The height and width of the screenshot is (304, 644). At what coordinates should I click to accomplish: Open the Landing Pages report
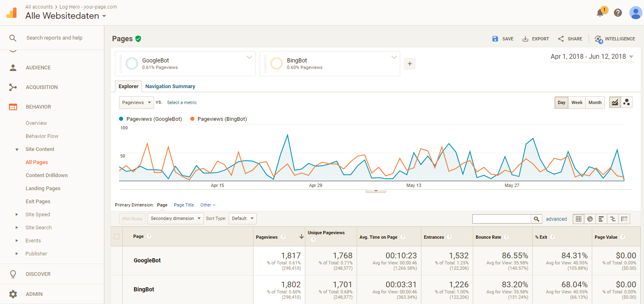click(x=43, y=189)
